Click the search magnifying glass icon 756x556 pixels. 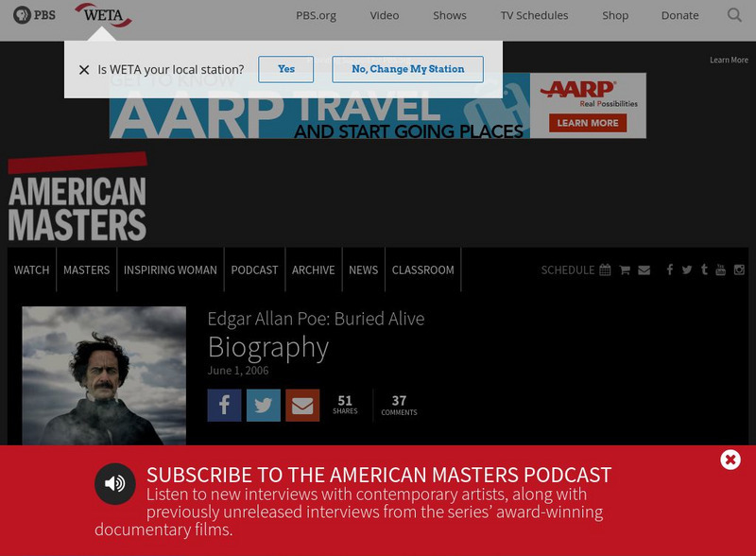734,15
